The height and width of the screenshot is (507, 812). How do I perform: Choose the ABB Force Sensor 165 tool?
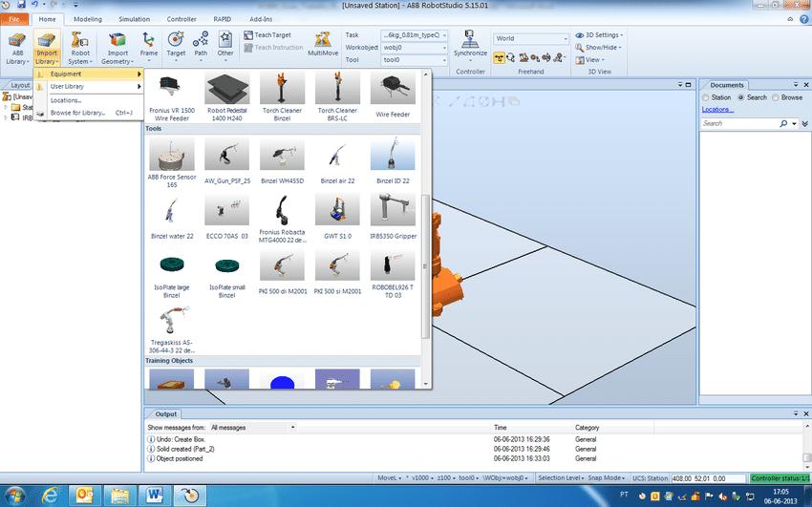tap(172, 162)
